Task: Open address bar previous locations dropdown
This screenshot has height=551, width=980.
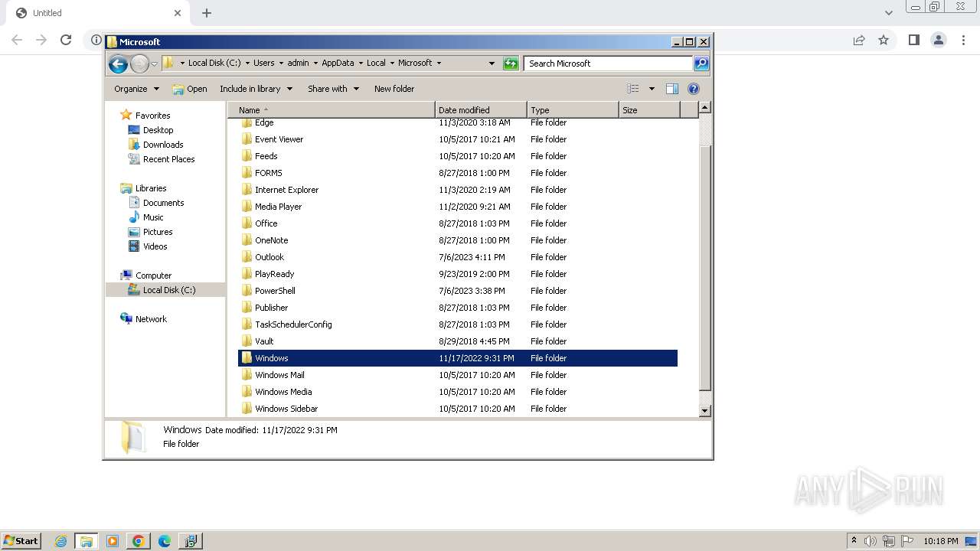Action: (492, 64)
